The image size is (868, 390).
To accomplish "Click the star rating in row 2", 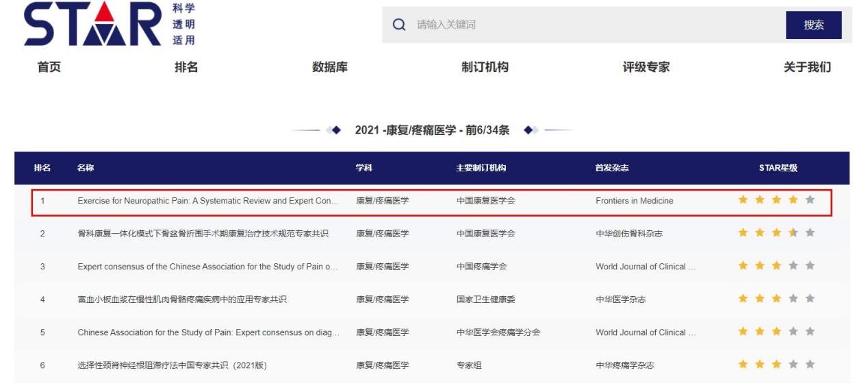I will [x=776, y=233].
